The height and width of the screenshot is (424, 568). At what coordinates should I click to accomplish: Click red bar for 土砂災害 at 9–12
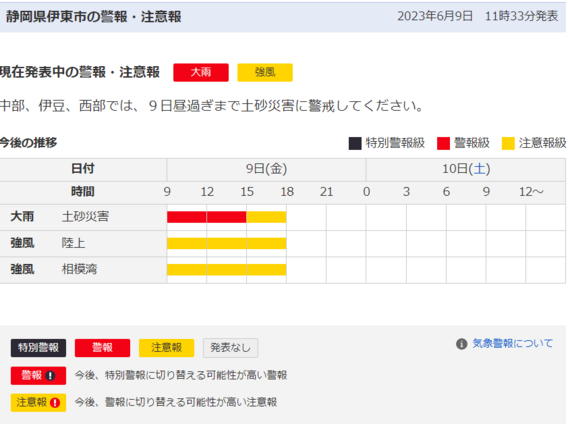click(x=187, y=217)
